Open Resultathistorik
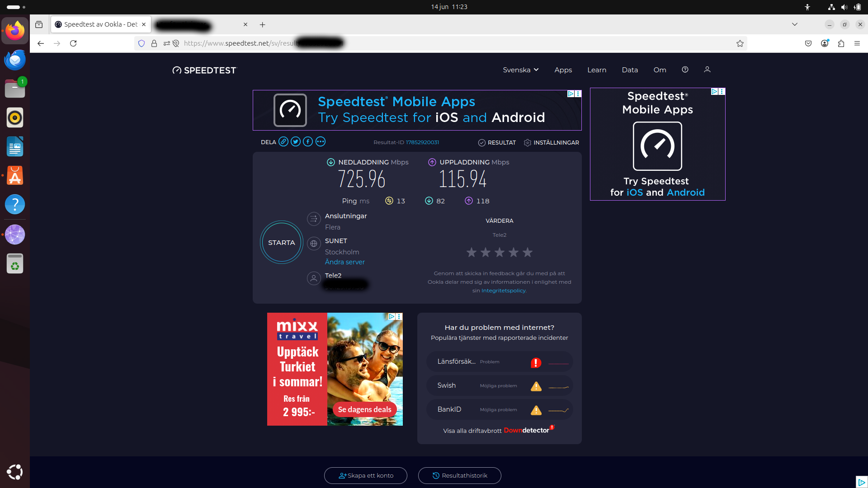 click(460, 475)
